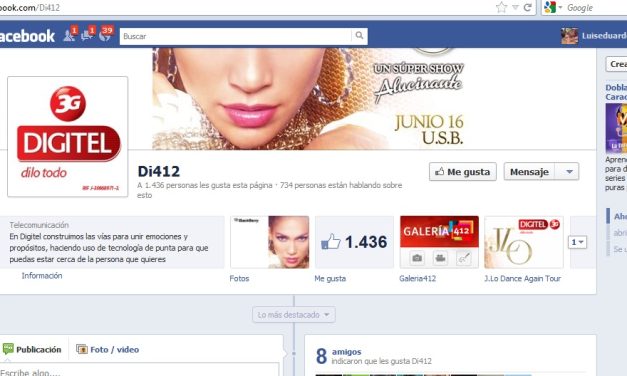
Task: Click camera icon in Galeria412 tile
Action: 417,258
